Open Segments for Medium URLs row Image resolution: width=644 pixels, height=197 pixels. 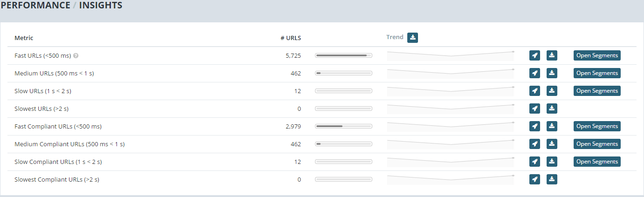point(597,73)
